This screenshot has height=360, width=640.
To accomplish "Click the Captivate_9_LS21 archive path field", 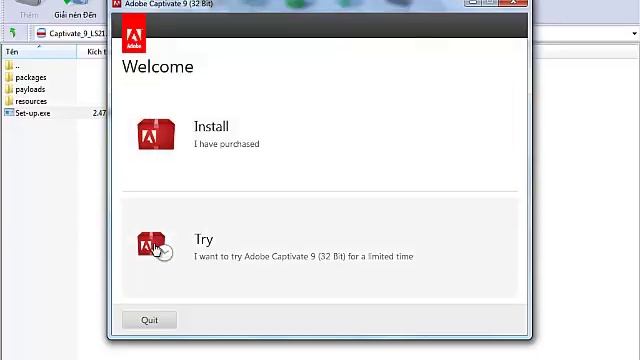I will pos(72,33).
